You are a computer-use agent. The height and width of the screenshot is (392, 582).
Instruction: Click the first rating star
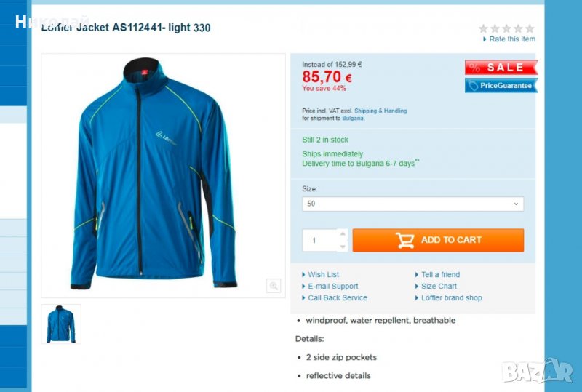point(483,28)
